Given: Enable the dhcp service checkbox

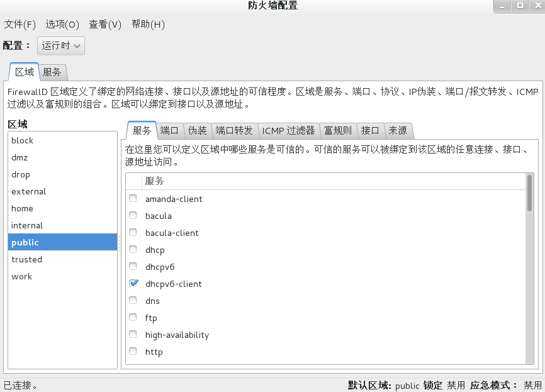Looking at the screenshot, I should [133, 249].
